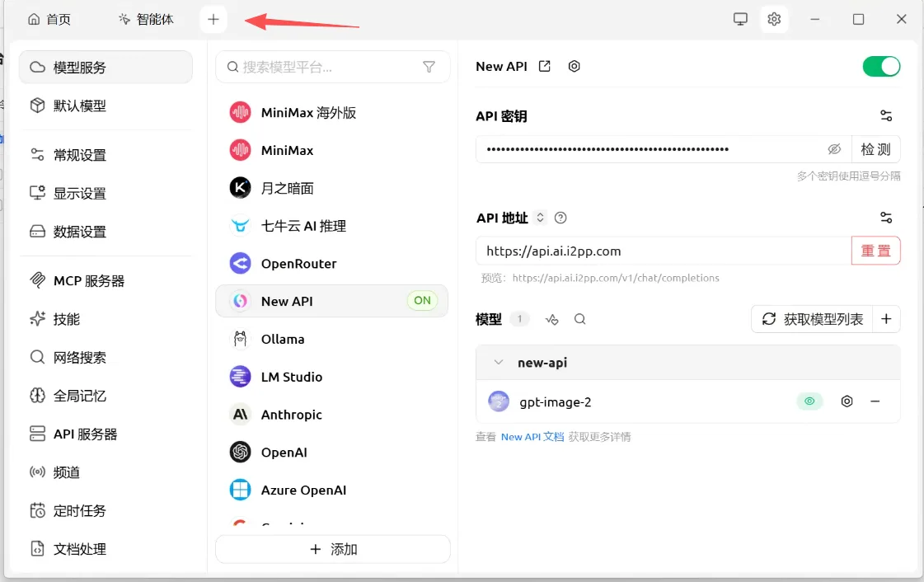Remove gpt-image-2 with minus icon
The width and height of the screenshot is (924, 582).
coord(875,401)
